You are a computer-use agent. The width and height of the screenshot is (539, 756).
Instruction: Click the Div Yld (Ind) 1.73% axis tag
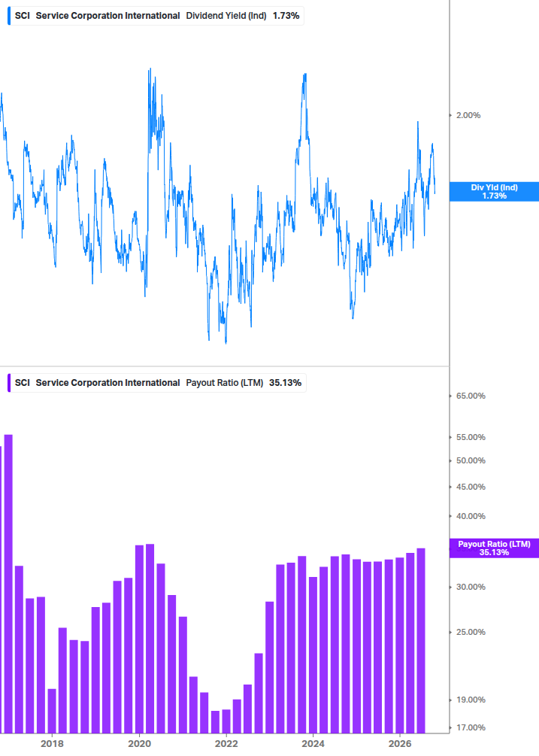pos(494,191)
